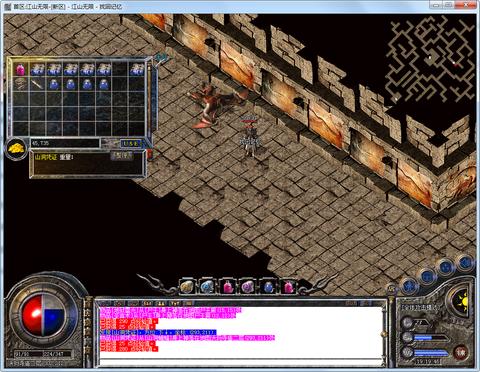Click the red and blue HP/MP orb
The width and height of the screenshot is (480, 372).
tap(43, 315)
